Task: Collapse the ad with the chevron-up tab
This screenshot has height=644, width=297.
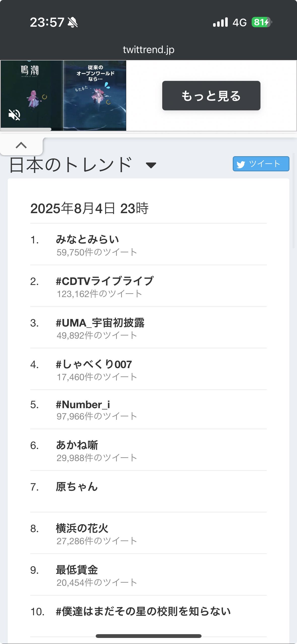Action: click(x=21, y=145)
